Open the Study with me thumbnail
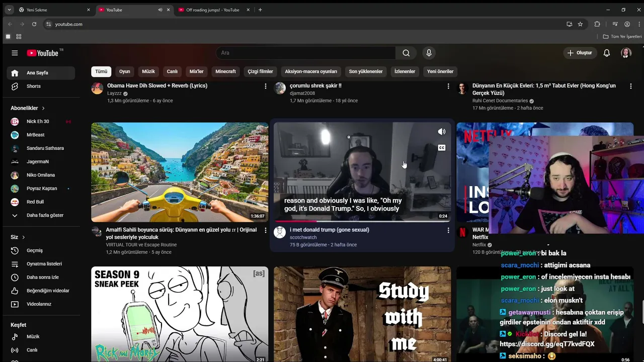 362,314
